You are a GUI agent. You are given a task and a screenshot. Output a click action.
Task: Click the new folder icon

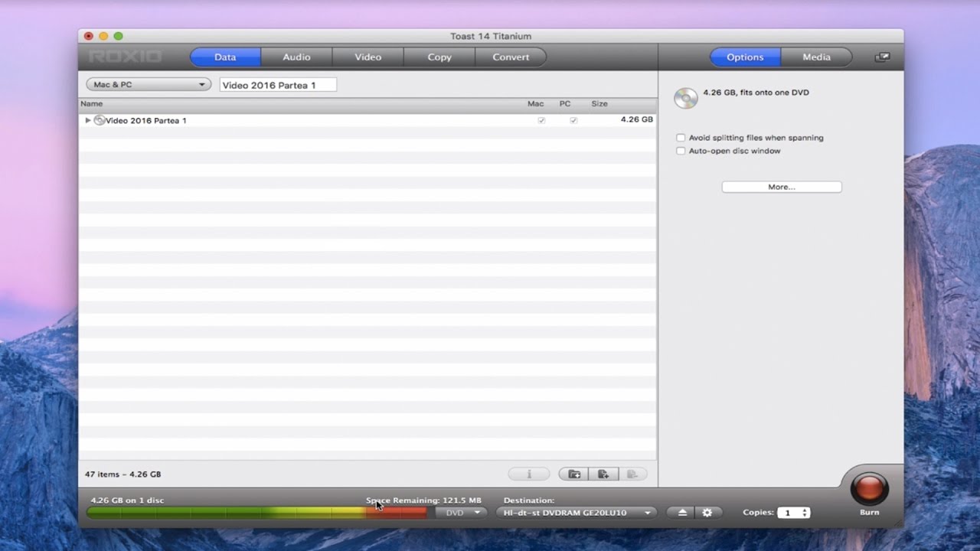coord(574,474)
